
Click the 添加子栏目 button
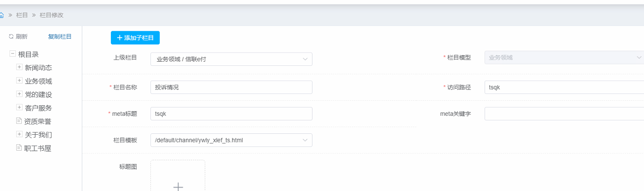coord(135,38)
